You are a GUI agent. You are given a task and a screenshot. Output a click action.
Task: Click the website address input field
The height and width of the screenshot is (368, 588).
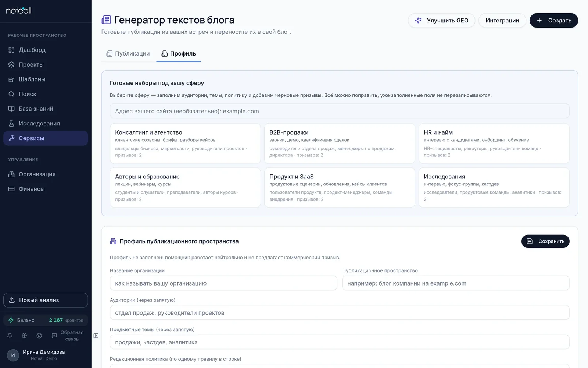[340, 111]
